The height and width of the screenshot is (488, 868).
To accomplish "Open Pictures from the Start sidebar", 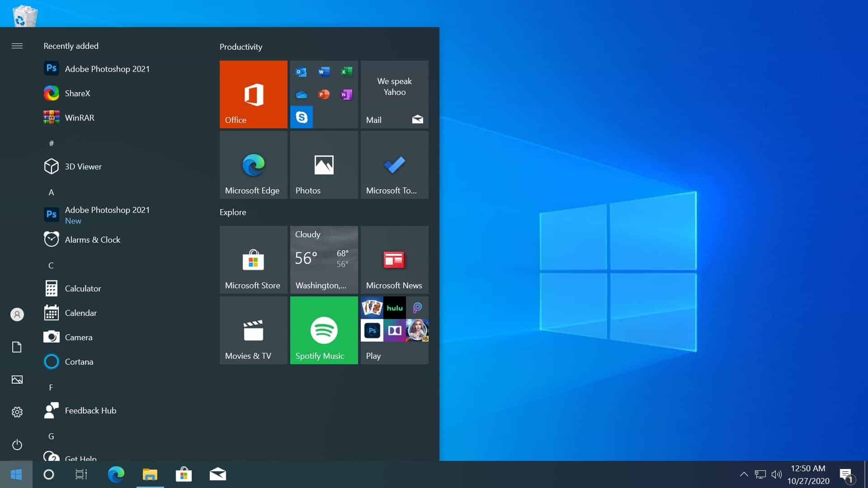I will click(x=17, y=380).
